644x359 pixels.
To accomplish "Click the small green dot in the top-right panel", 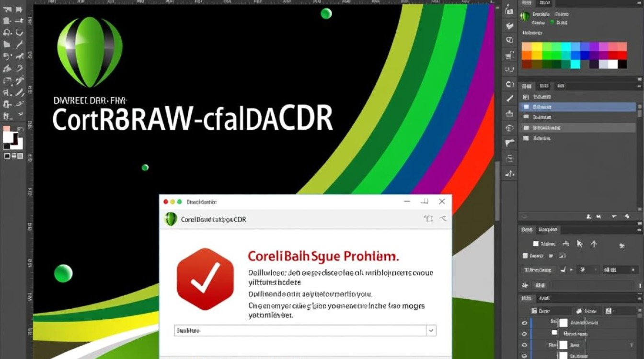I will tap(552, 22).
